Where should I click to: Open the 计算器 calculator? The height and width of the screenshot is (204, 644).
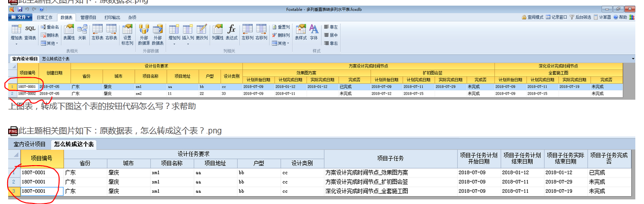(602, 17)
